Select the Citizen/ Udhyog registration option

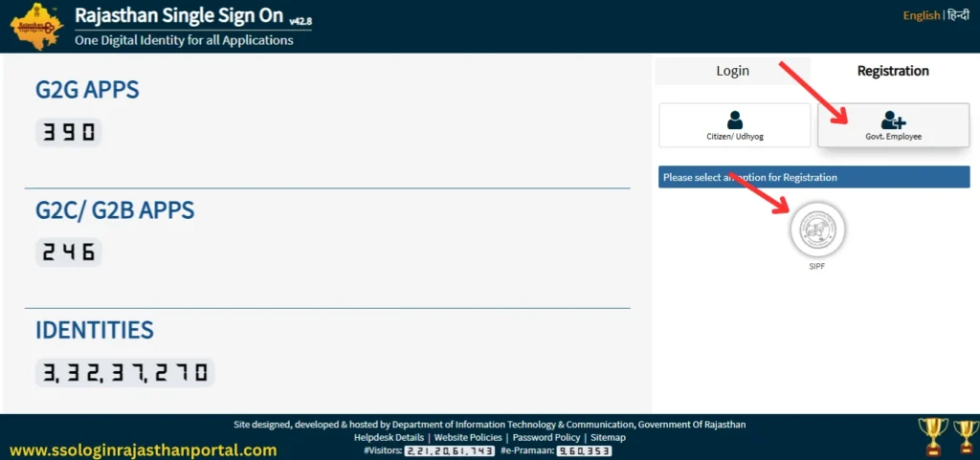pos(734,125)
